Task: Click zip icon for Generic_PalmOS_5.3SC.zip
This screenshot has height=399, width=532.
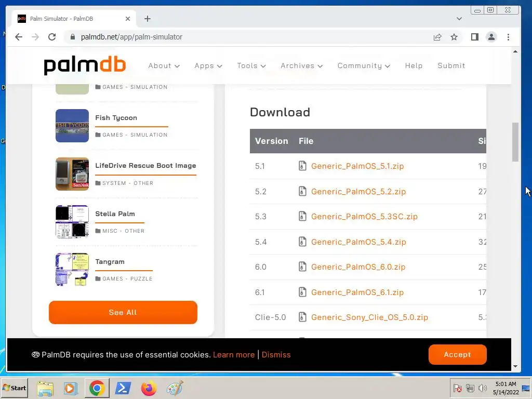Action: (302, 217)
